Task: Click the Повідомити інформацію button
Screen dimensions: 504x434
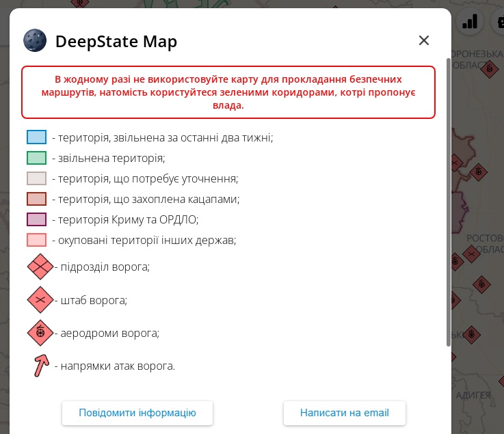Action: (x=137, y=413)
